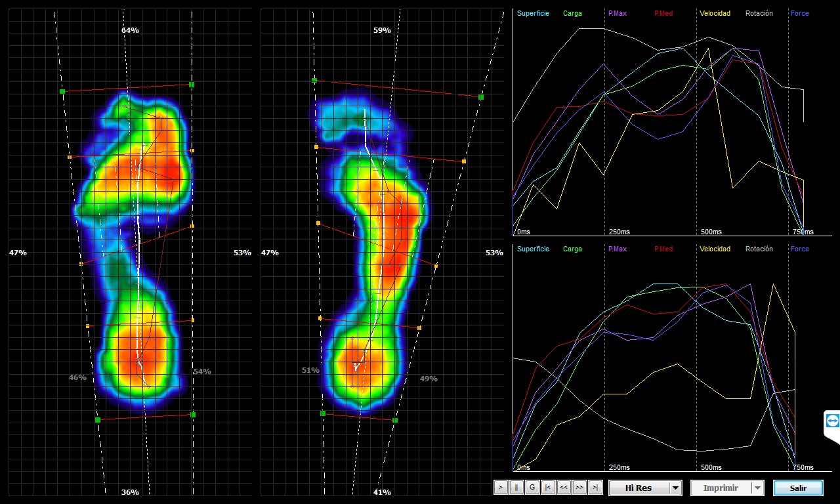Step forward with the >> button

tap(579, 488)
